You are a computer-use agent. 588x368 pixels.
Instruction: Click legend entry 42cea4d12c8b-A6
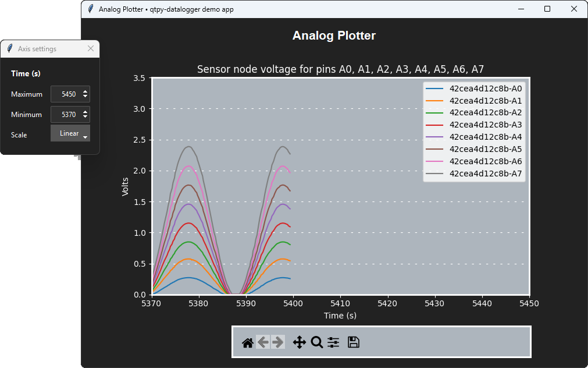pyautogui.click(x=473, y=161)
